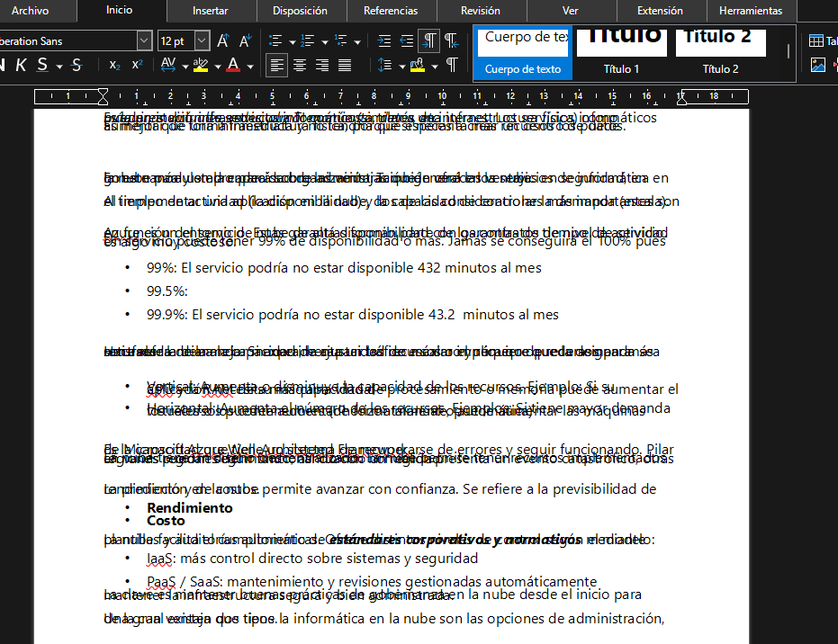The image size is (838, 644).
Task: Increase the paragraph indent
Action: (x=384, y=41)
